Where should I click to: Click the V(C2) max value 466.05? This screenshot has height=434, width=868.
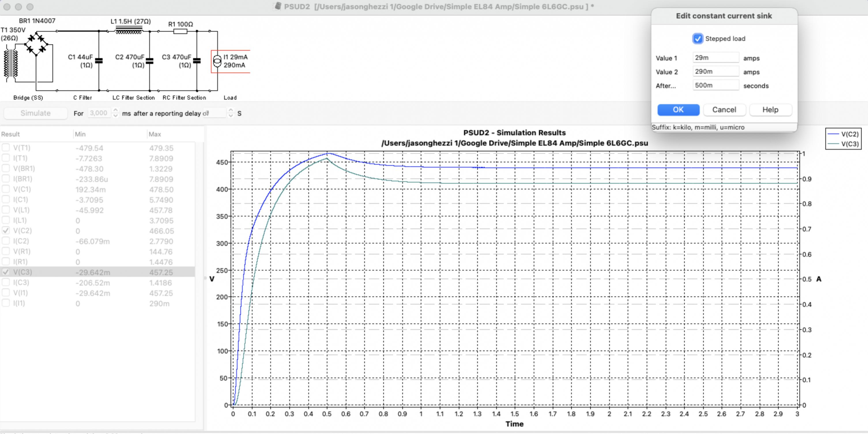(162, 231)
